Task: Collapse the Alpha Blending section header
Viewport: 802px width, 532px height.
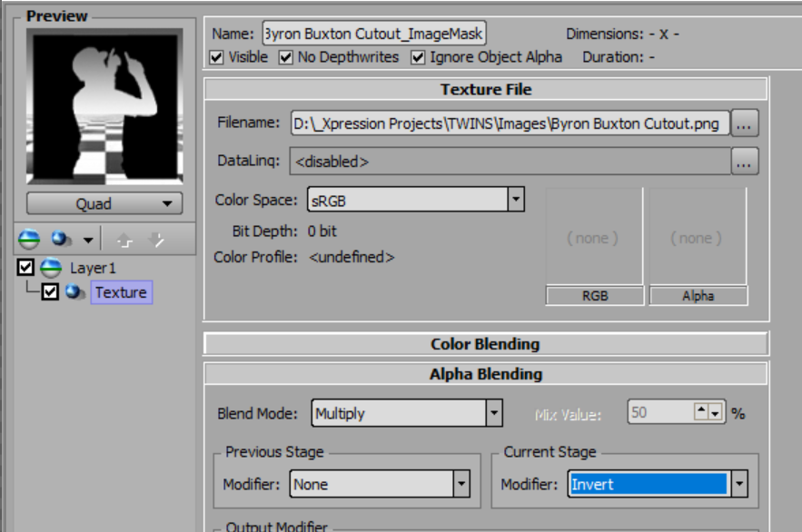Action: [486, 374]
